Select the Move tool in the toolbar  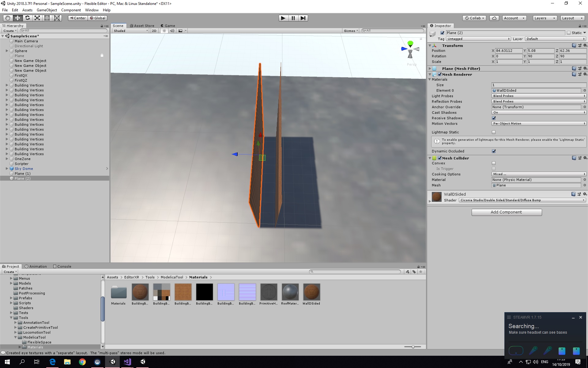[x=17, y=18]
